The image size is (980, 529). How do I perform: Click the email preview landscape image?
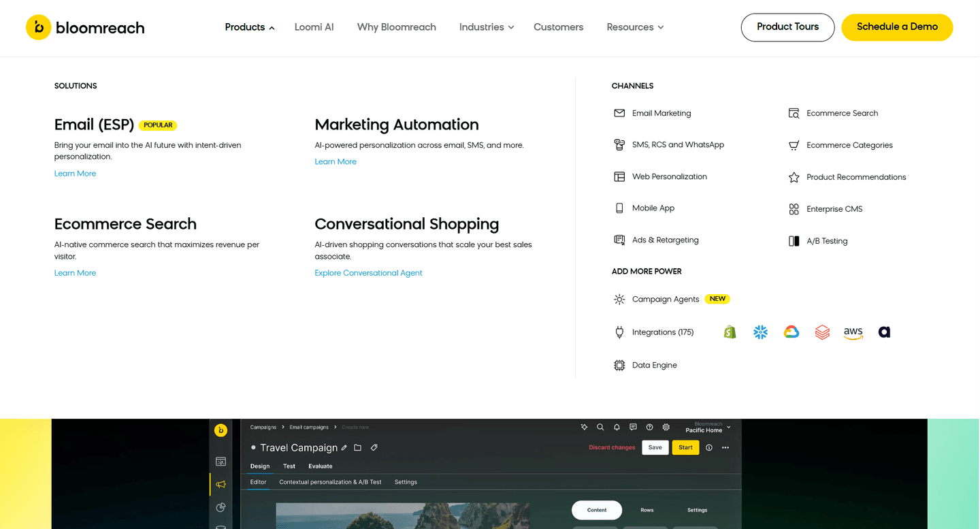[403, 516]
